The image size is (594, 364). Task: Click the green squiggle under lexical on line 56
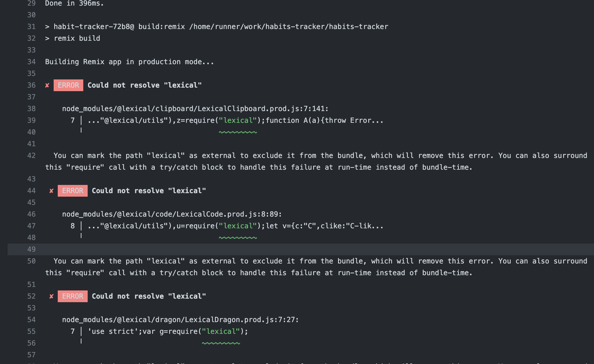click(x=221, y=343)
